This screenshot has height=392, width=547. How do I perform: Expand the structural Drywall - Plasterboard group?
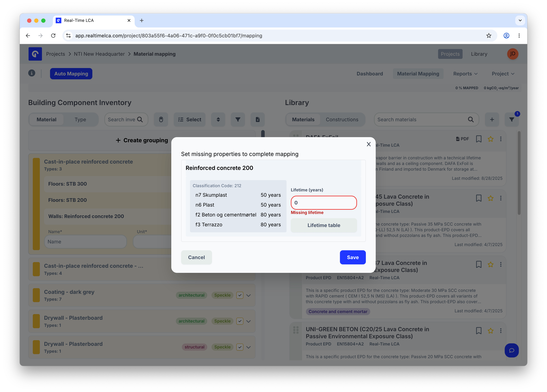(248, 347)
